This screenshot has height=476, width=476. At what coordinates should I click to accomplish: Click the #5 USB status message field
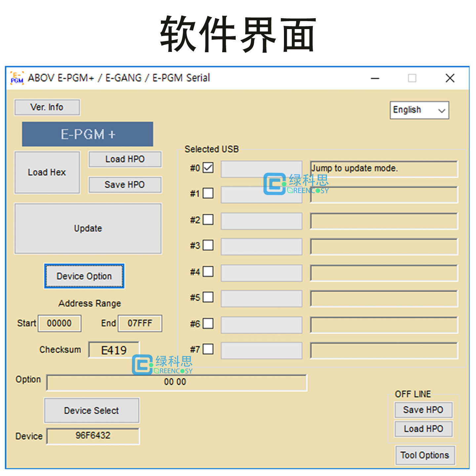point(384,299)
